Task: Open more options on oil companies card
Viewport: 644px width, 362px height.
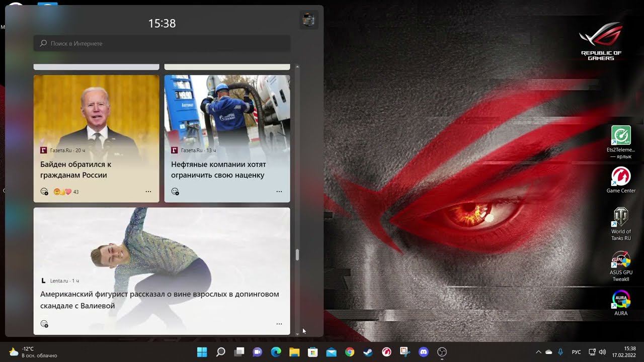Action: click(279, 192)
